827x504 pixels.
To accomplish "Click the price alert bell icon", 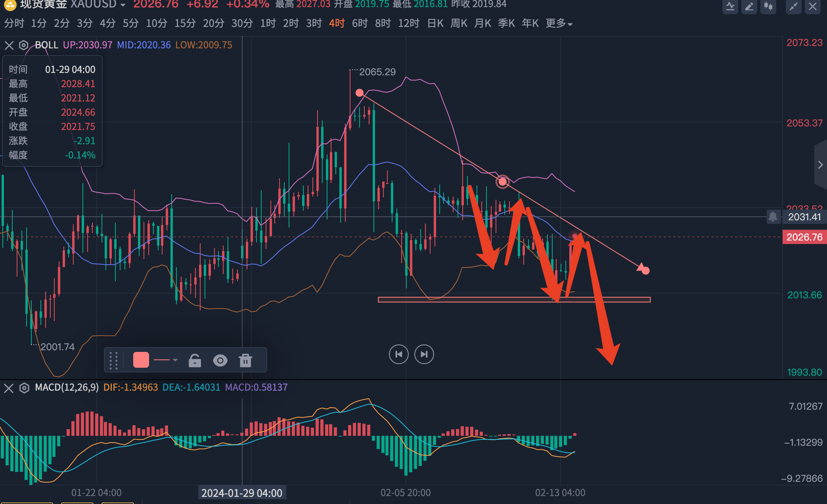I will [773, 217].
